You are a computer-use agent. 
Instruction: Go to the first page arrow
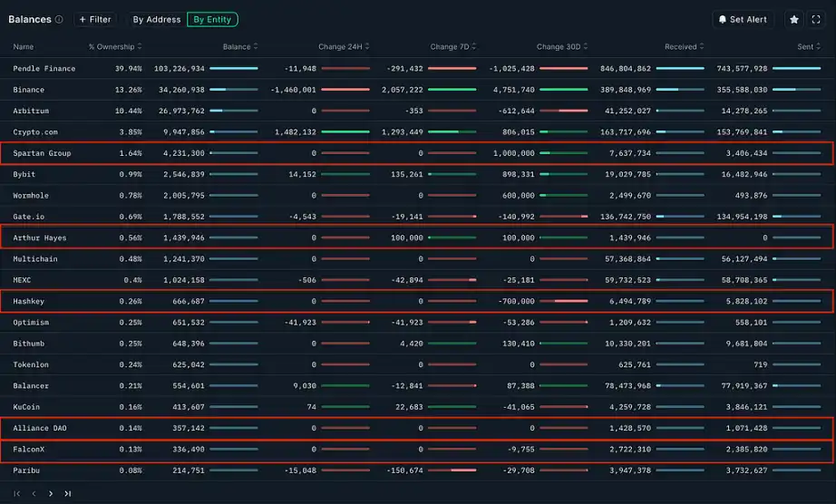pyautogui.click(x=17, y=494)
